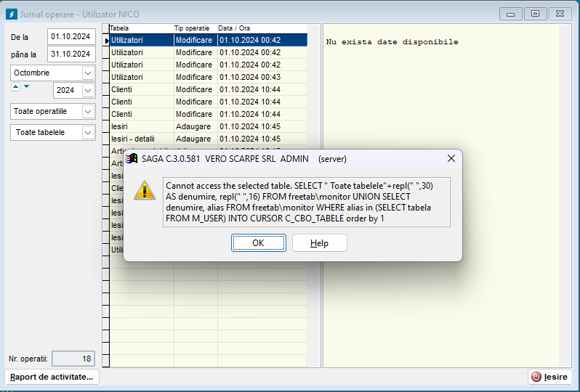Image resolution: width=580 pixels, height=392 pixels.
Task: Click the error message text box
Action: coord(307,202)
